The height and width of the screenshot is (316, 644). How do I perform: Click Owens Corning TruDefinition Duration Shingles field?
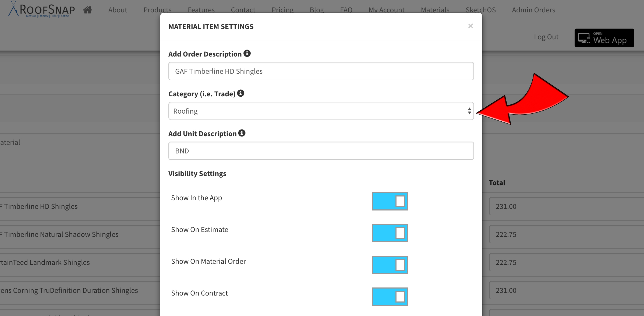tap(80, 290)
